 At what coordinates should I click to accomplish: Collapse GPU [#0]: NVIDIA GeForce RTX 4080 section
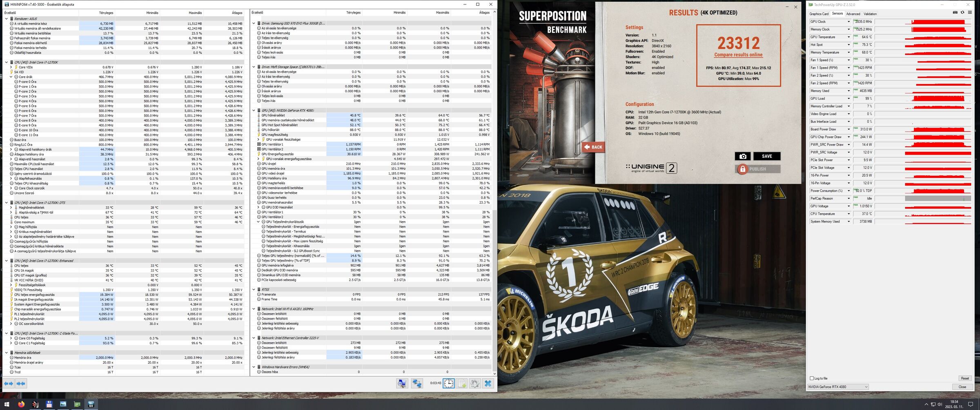[254, 111]
